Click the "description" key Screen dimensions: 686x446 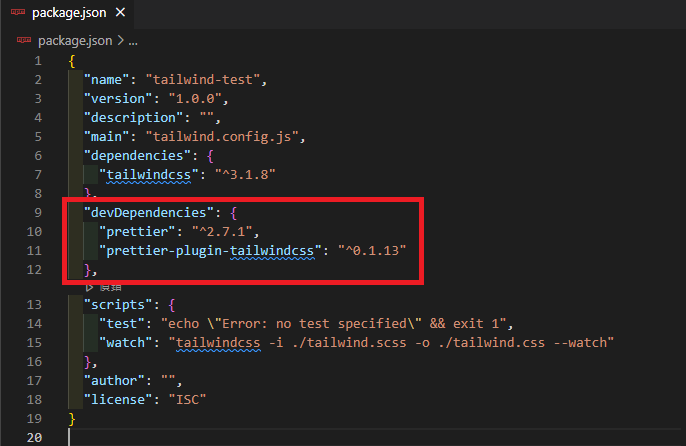(x=133, y=118)
